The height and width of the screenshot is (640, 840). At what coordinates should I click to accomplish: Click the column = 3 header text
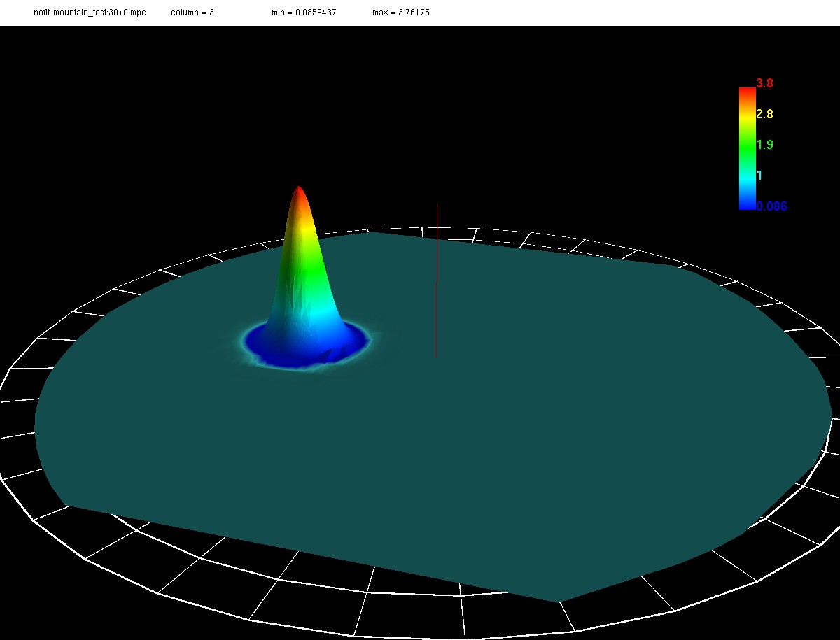point(192,13)
